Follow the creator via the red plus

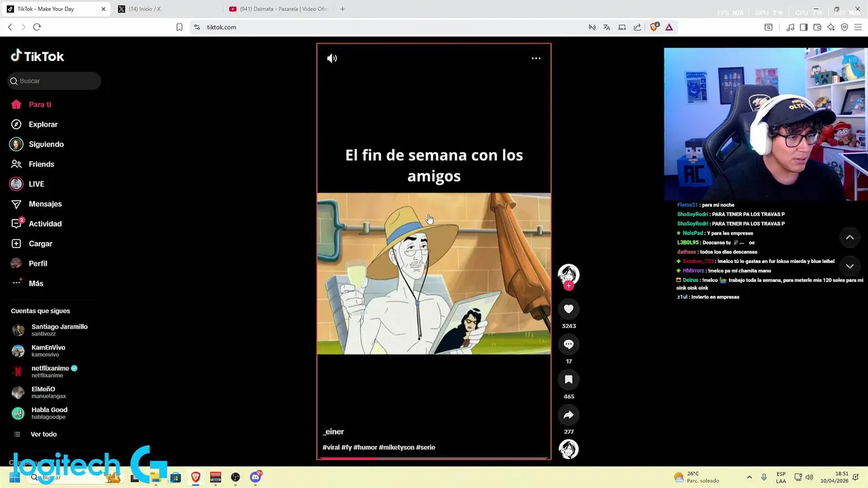[568, 286]
